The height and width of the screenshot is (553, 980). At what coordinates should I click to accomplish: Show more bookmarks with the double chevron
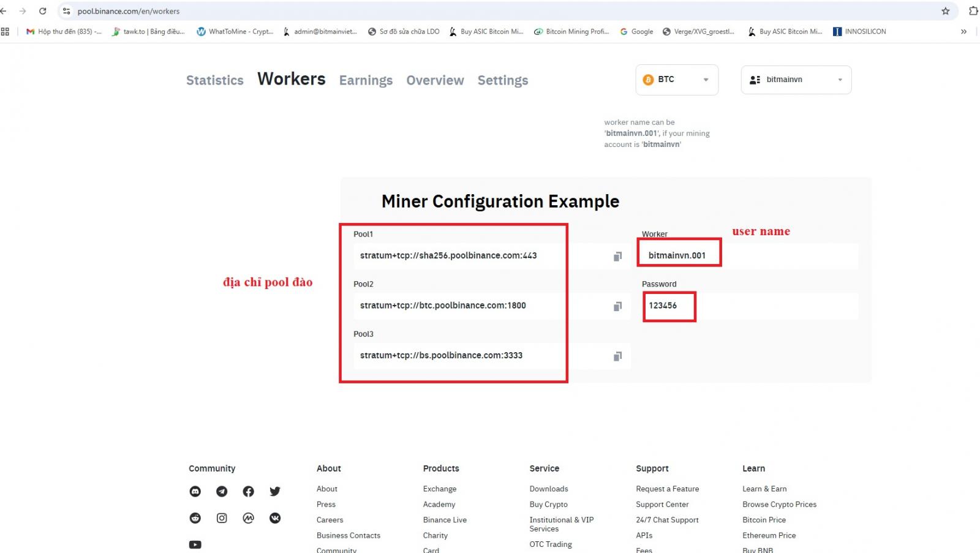tap(963, 31)
